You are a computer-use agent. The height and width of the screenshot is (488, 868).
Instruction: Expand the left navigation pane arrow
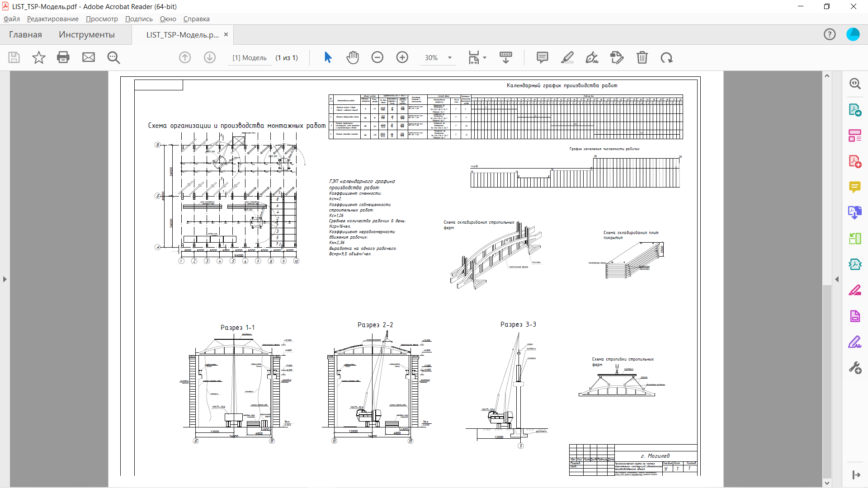coord(5,279)
